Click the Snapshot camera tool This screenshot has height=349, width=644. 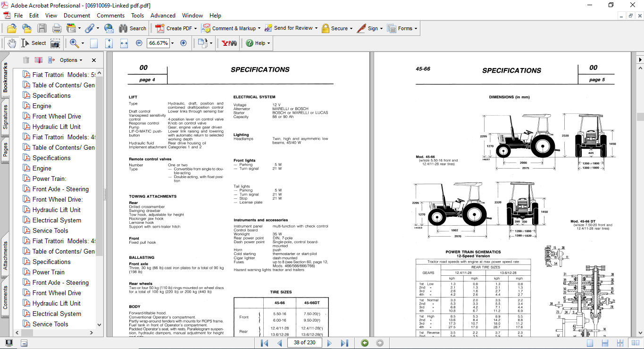[55, 43]
